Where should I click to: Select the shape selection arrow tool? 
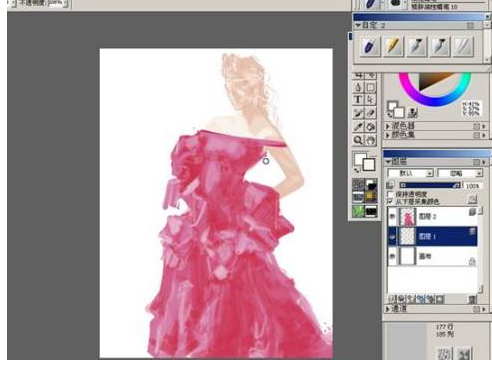click(370, 100)
